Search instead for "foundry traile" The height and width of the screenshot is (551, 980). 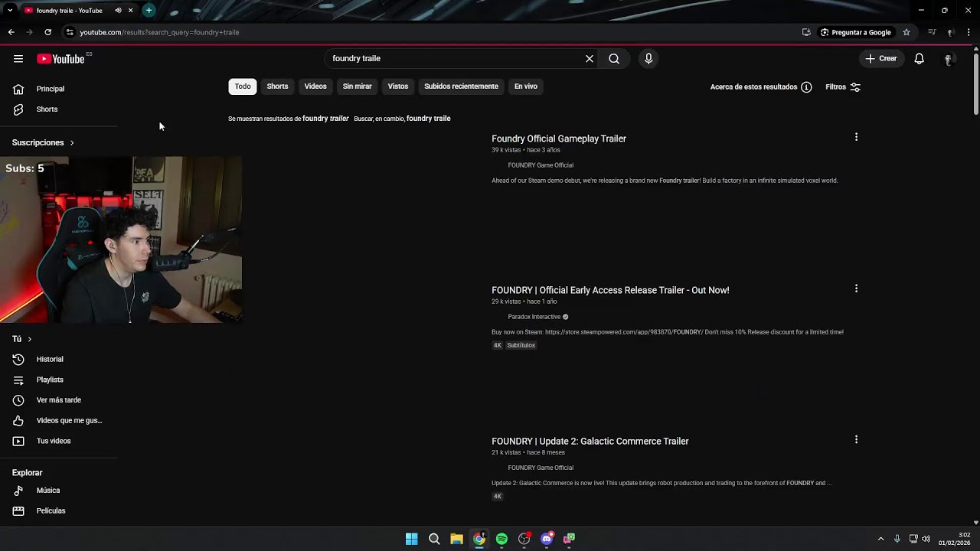428,119
